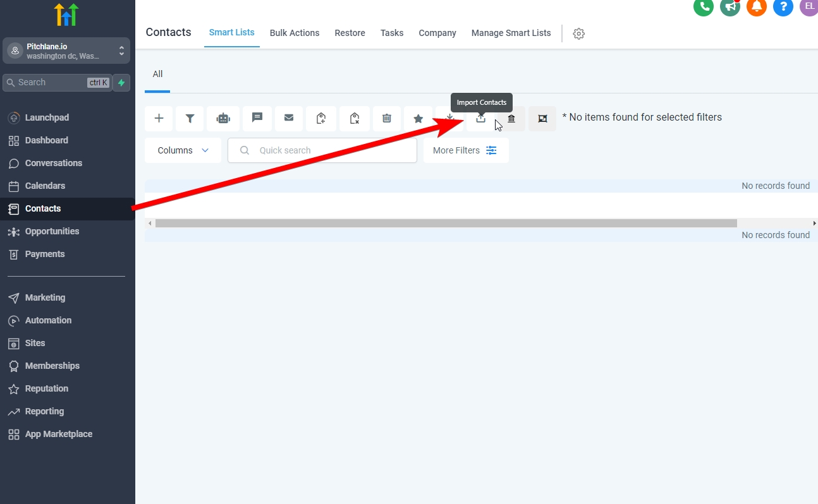Switch to the Bulk Actions tab
818x504 pixels.
pos(295,33)
